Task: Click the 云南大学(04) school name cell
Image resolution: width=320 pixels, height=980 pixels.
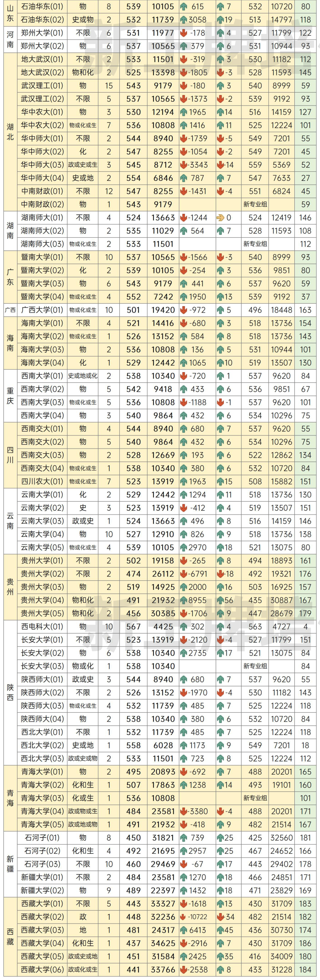Action: point(42,534)
